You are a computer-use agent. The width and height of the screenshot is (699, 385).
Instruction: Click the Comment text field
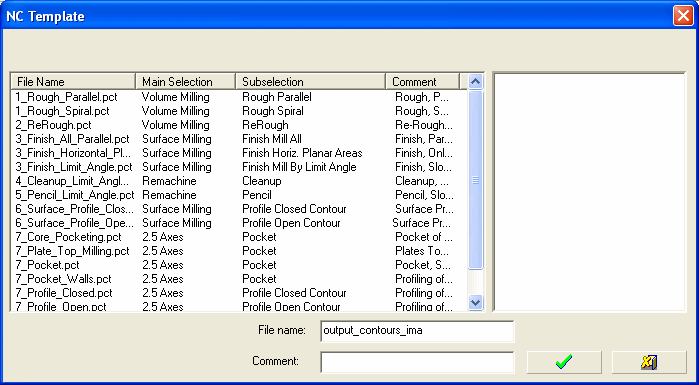click(x=417, y=362)
